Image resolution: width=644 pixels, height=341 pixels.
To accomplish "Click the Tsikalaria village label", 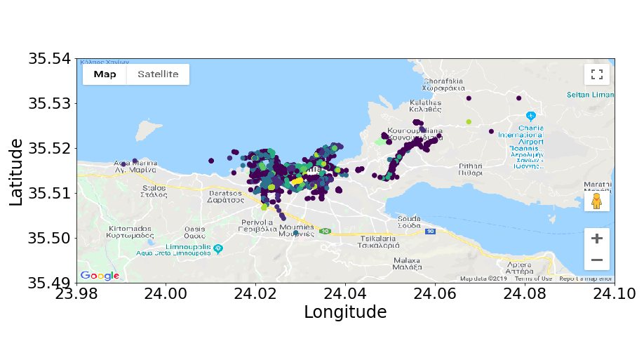I will 378,241.
